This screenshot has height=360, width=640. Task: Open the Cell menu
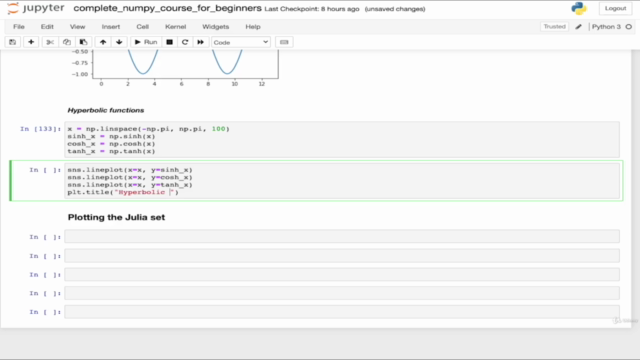[x=142, y=27]
